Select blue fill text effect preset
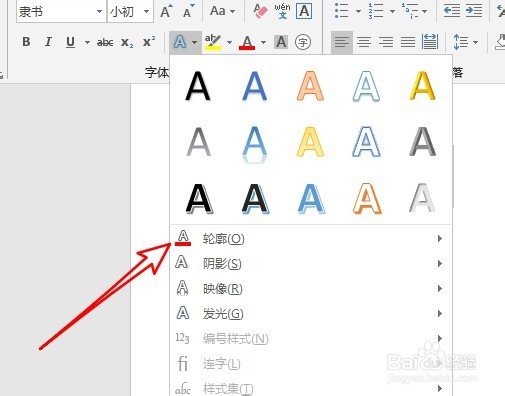 point(254,86)
